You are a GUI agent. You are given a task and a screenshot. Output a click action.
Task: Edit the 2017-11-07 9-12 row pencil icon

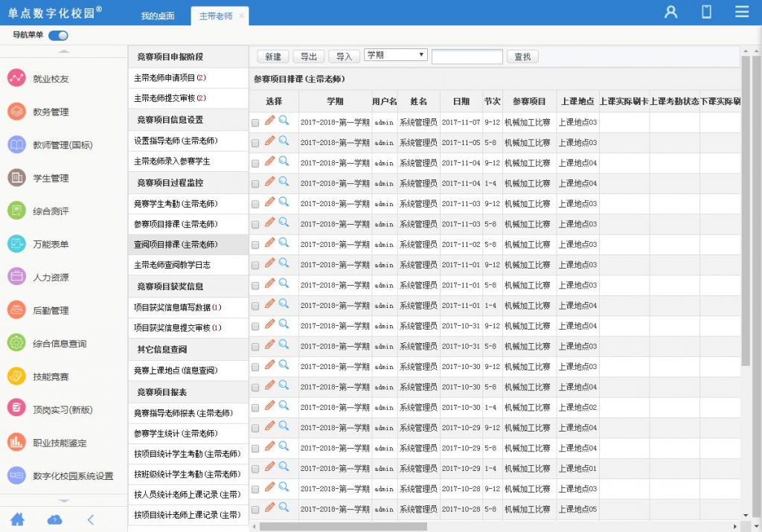tap(269, 121)
